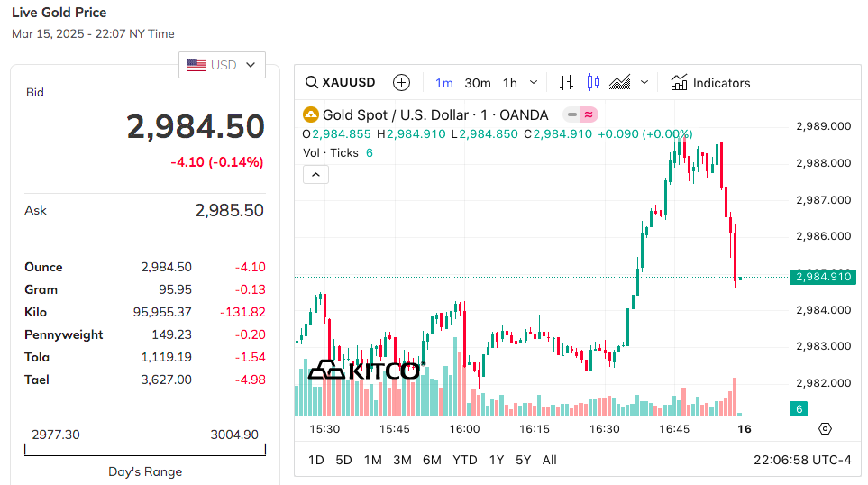
Task: Expand the time interval dropdown arrow
Action: (534, 83)
